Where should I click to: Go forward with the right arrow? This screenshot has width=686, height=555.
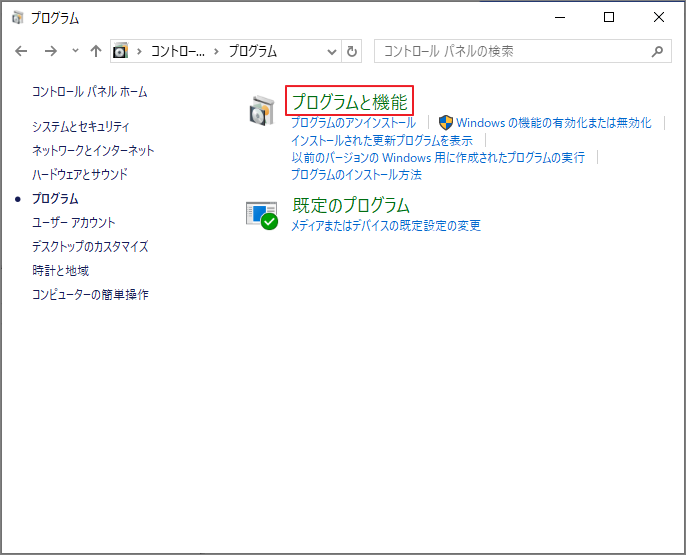tap(51, 51)
